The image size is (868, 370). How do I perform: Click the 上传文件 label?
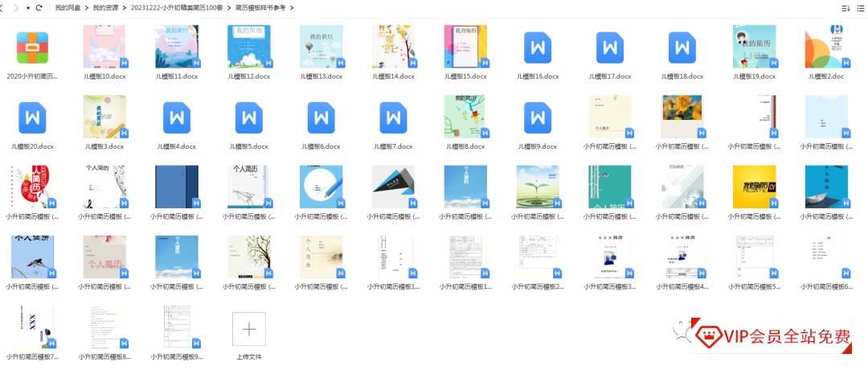pyautogui.click(x=248, y=357)
